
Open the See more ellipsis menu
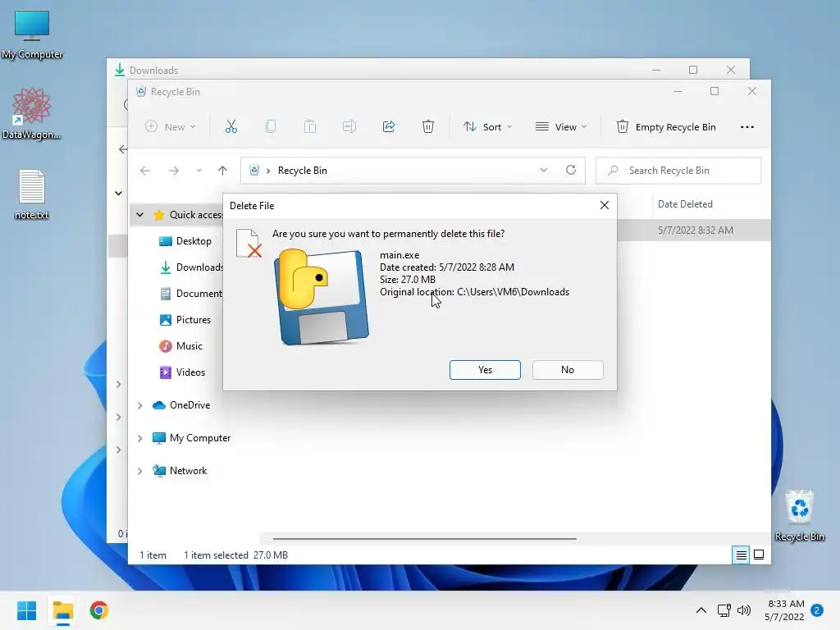coord(746,127)
